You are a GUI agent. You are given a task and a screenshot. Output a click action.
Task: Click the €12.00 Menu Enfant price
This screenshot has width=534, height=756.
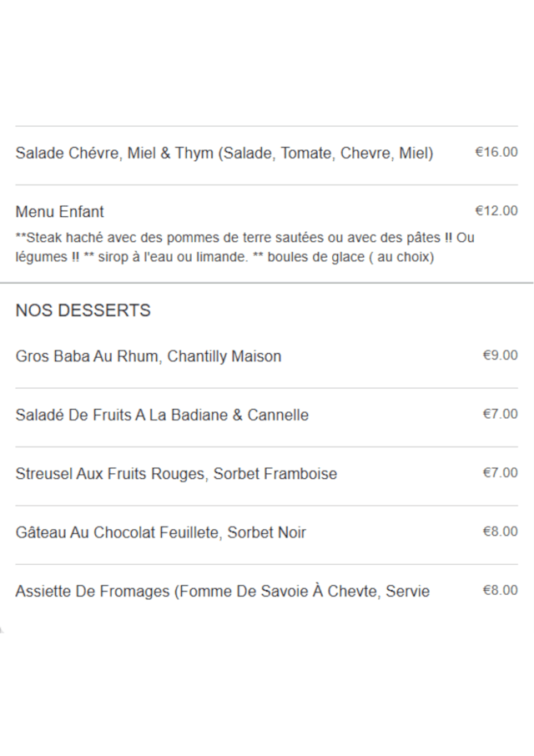(x=496, y=210)
